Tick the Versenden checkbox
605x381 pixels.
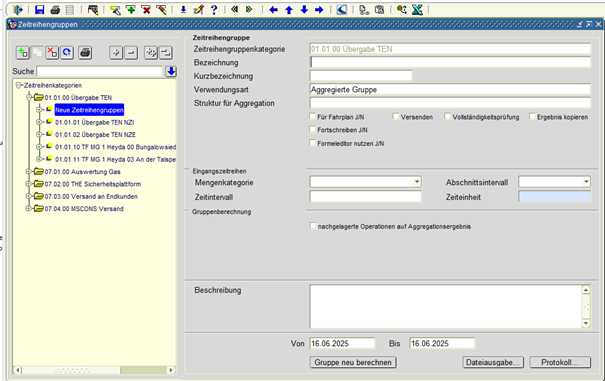[395, 116]
